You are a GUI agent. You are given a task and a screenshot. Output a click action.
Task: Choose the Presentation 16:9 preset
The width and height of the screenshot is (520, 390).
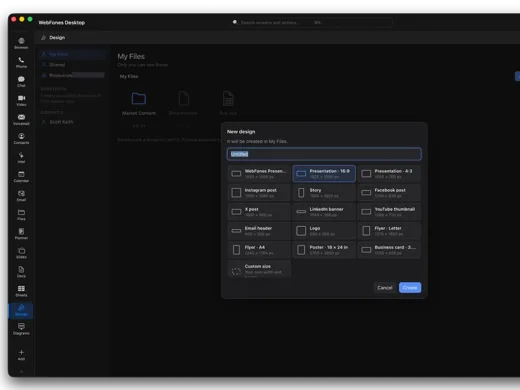pyautogui.click(x=324, y=174)
